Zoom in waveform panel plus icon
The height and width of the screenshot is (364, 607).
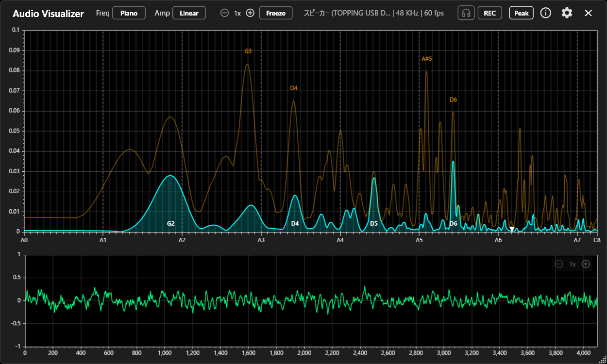(586, 264)
